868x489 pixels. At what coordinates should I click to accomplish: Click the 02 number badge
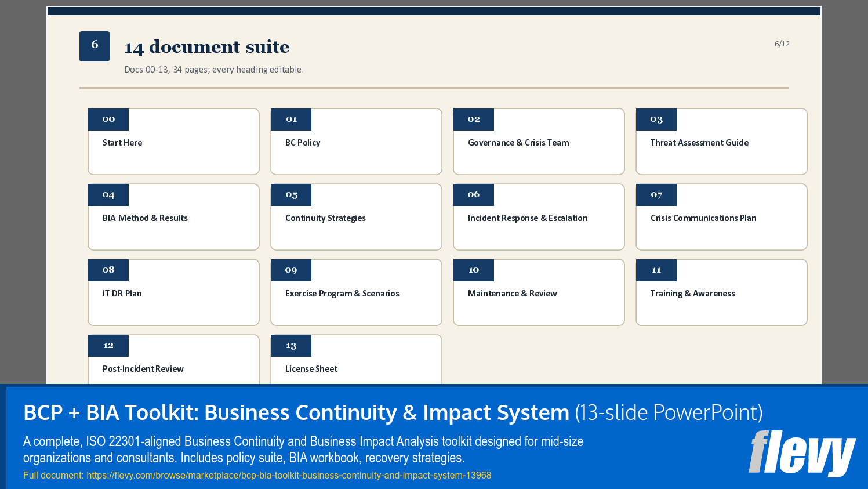pyautogui.click(x=474, y=119)
